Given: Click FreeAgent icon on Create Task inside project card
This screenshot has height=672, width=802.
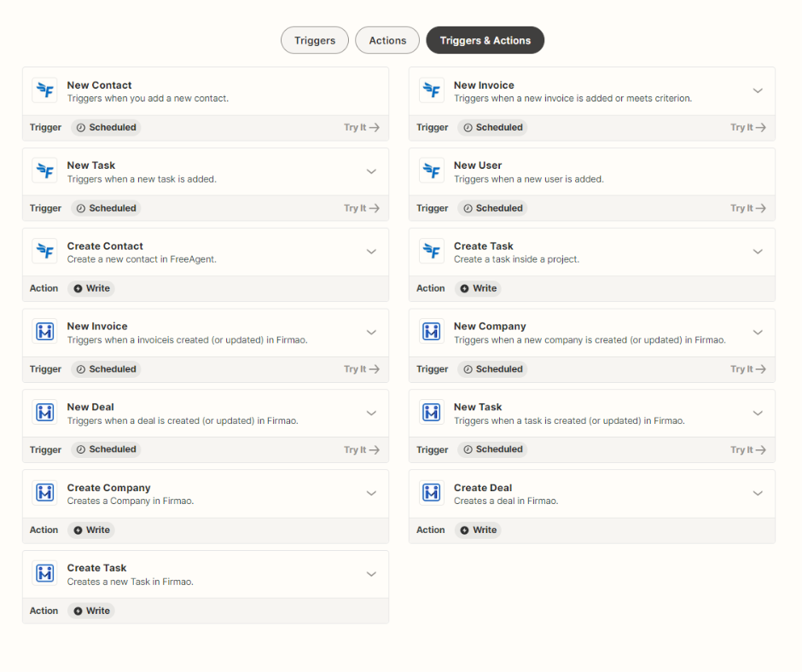Looking at the screenshot, I should coord(432,251).
